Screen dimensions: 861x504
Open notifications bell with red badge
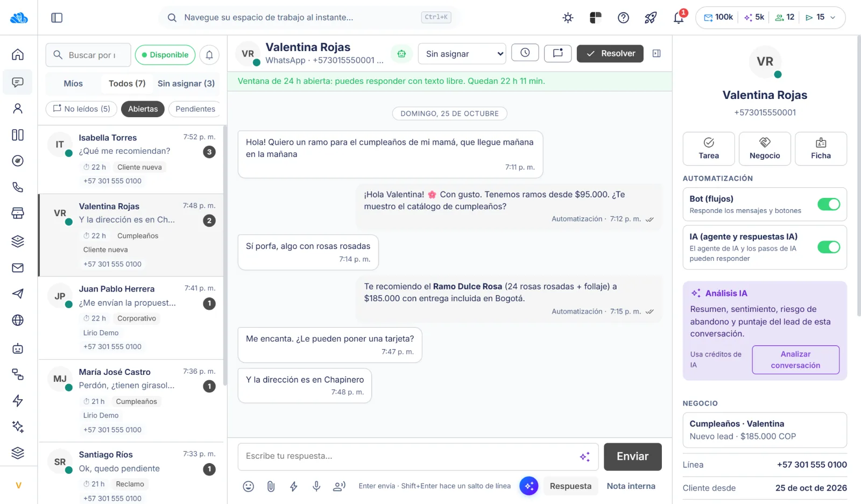[679, 17]
